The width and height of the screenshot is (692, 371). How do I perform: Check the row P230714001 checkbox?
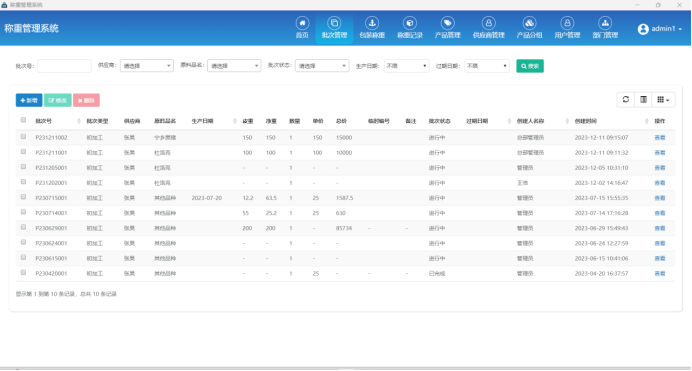click(23, 212)
